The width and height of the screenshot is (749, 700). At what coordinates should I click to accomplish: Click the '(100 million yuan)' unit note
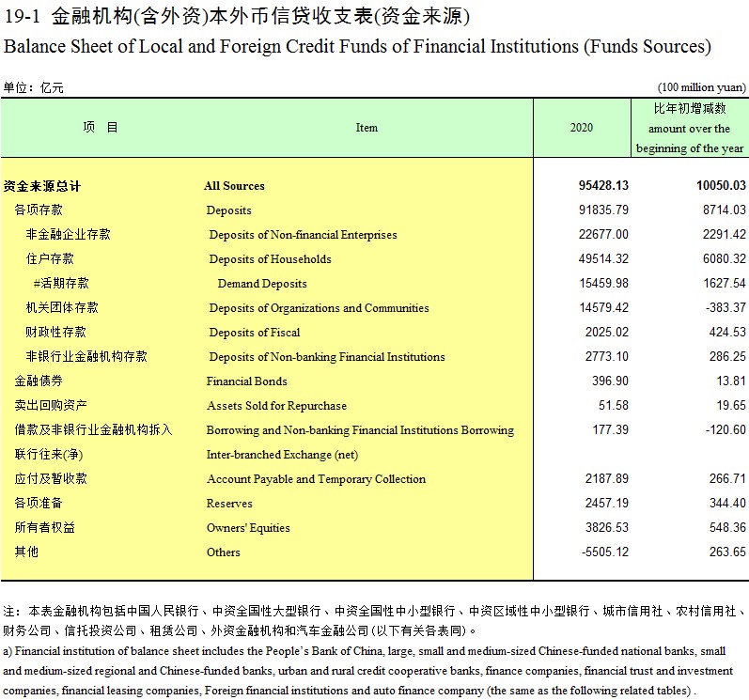pyautogui.click(x=701, y=87)
